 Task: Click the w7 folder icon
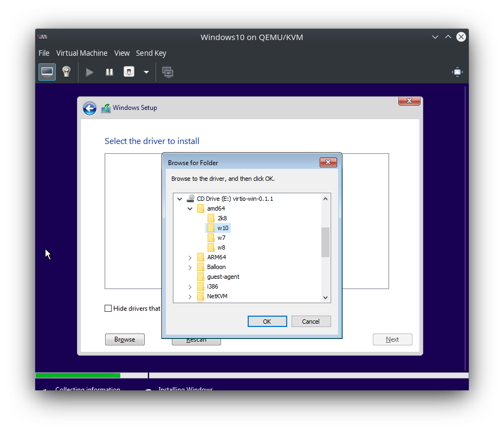[x=211, y=238]
